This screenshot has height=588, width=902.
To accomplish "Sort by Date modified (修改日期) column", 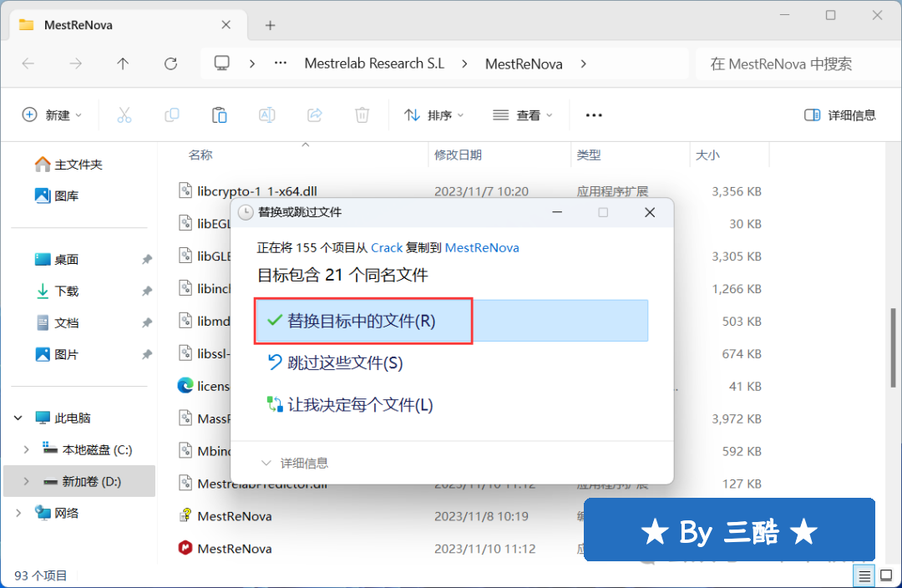I will tap(458, 155).
